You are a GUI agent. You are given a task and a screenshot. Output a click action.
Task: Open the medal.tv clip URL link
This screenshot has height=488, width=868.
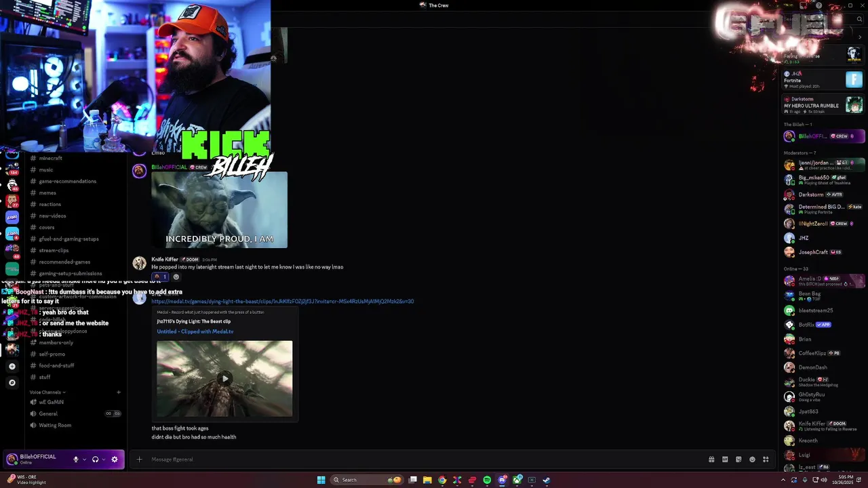coord(282,301)
